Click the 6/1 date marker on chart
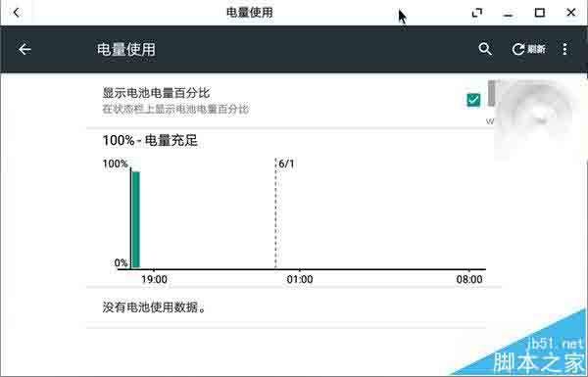Screen dimensions: 588x377 point(286,164)
